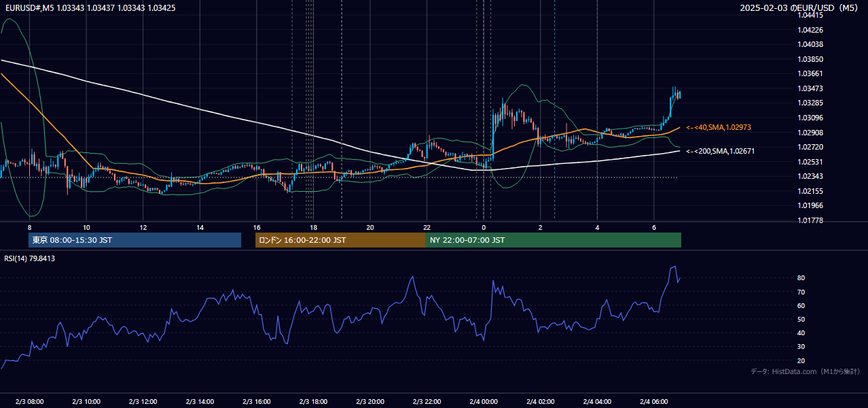Click the 2/3 18:00 time axis label
The image size is (868, 408).
coord(313,401)
